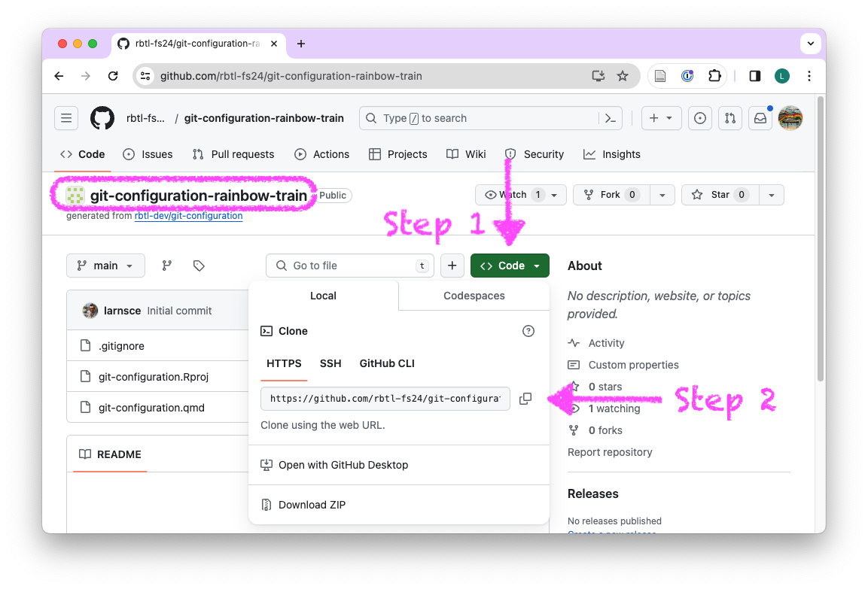This screenshot has width=868, height=589.
Task: Click the help icon beside Clone
Action: 528,331
